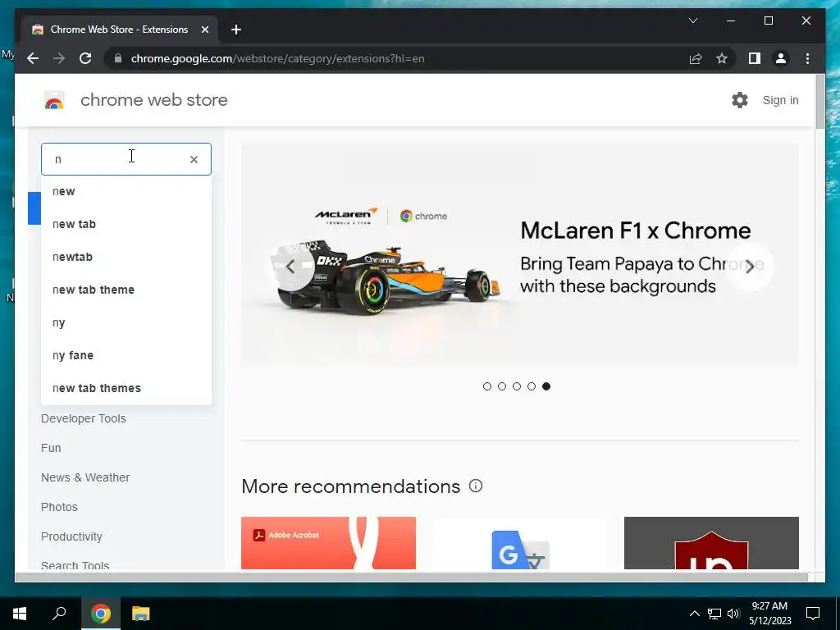This screenshot has width=840, height=630.
Task: Choose the 'new' search suggestion
Action: pos(126,192)
